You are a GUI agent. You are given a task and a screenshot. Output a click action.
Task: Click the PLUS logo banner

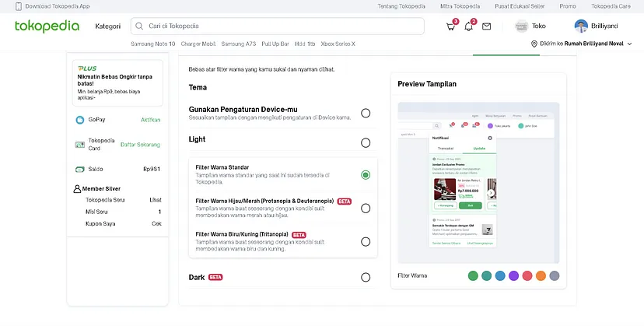coord(87,68)
